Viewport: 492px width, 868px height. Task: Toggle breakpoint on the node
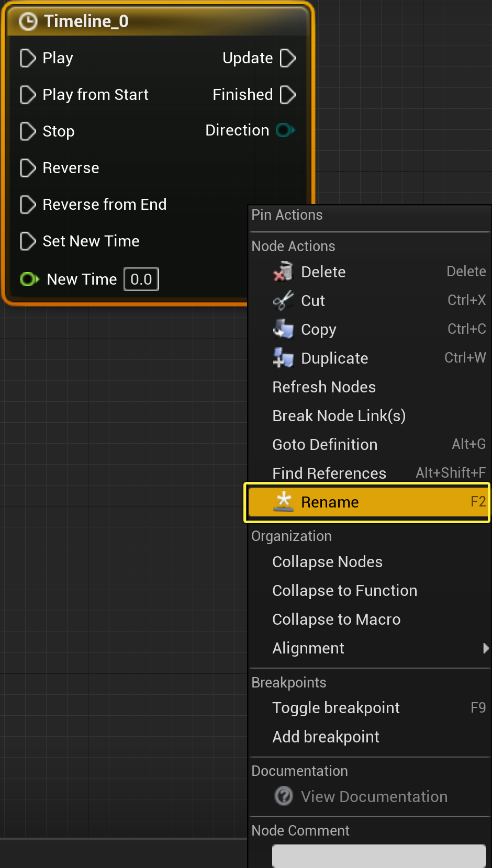tap(336, 708)
